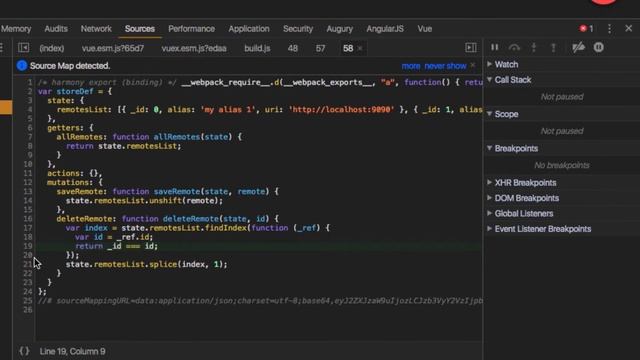Viewport: 640px width, 360px height.
Task: Click the Source Map info icon
Action: coord(22,66)
